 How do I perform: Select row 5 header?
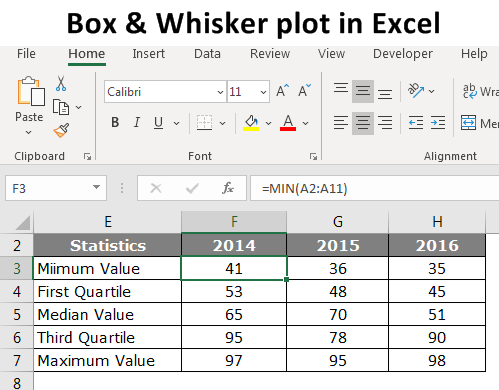(17, 314)
